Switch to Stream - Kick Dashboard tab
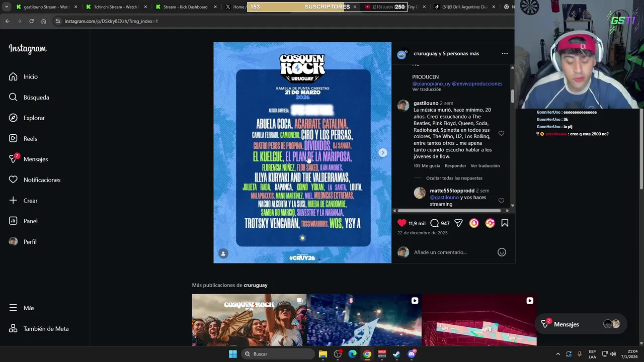 [x=186, y=7]
